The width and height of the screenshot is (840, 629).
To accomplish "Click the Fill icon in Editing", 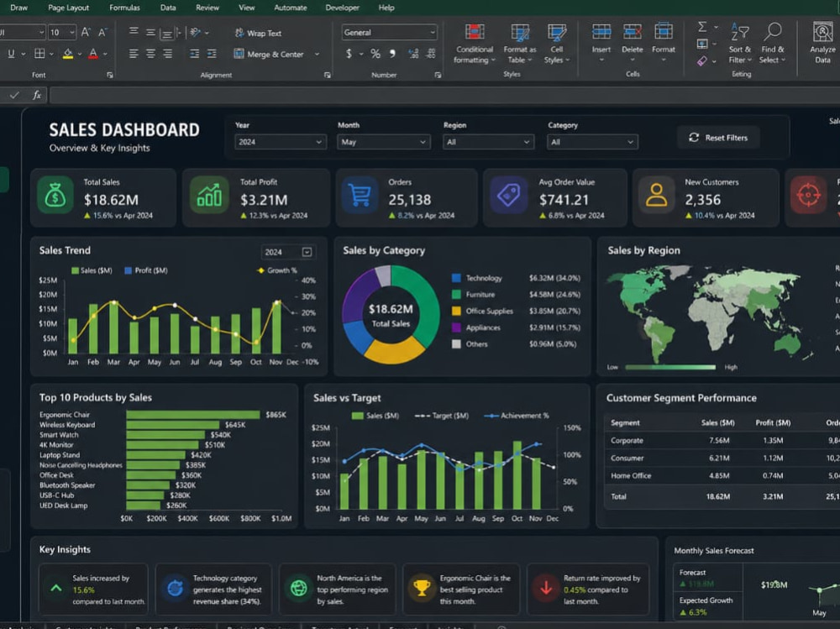I will click(x=702, y=44).
